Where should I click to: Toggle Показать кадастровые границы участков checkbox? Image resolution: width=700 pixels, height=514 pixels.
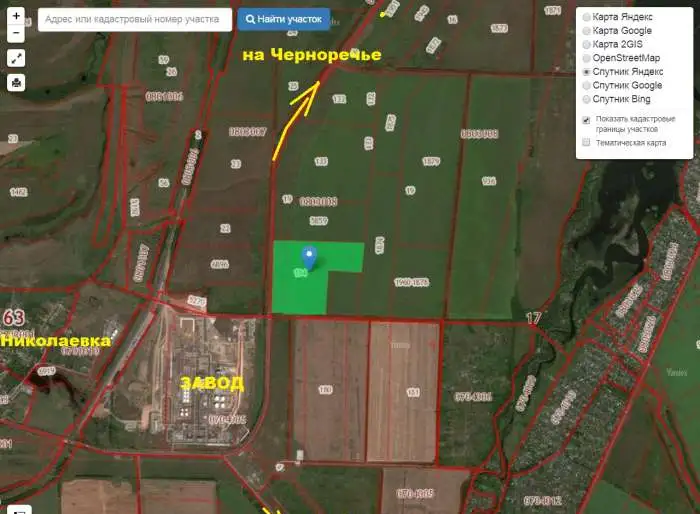[x=587, y=120]
